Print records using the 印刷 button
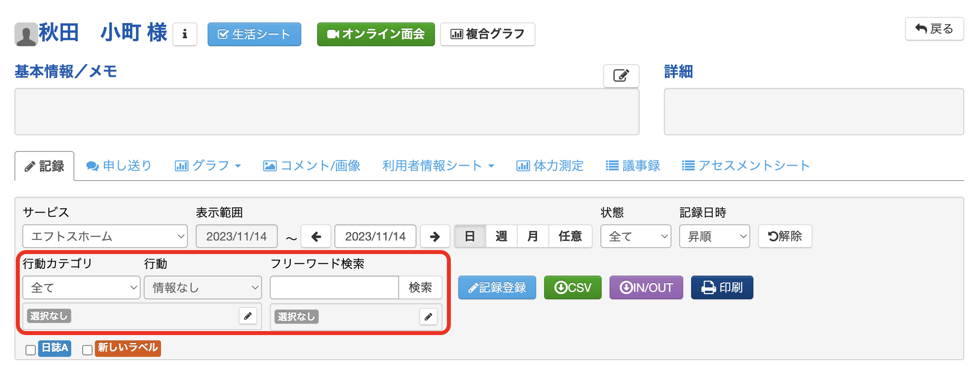Screen dimensions: 980x376 (x=722, y=288)
